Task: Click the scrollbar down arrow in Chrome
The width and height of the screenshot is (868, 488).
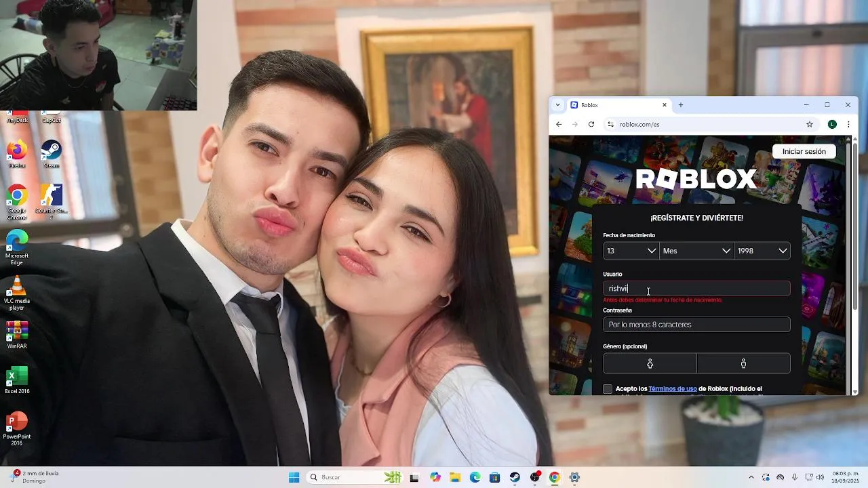Action: click(854, 392)
